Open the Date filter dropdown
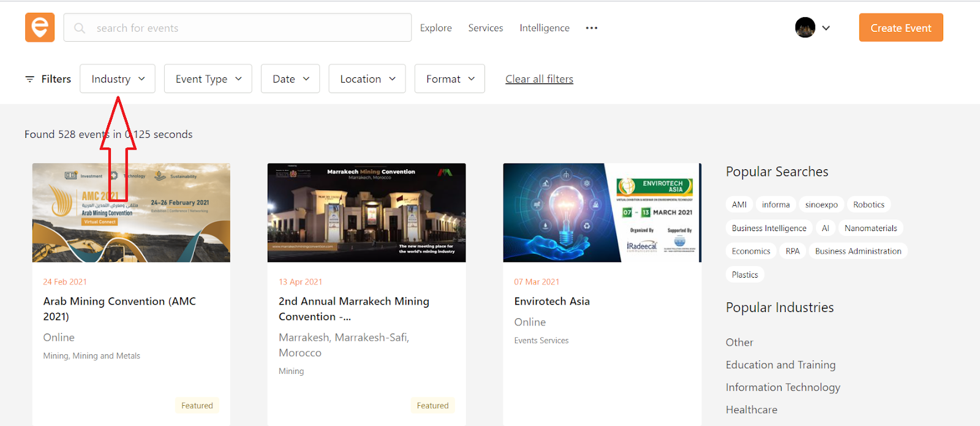980x426 pixels. pos(290,79)
